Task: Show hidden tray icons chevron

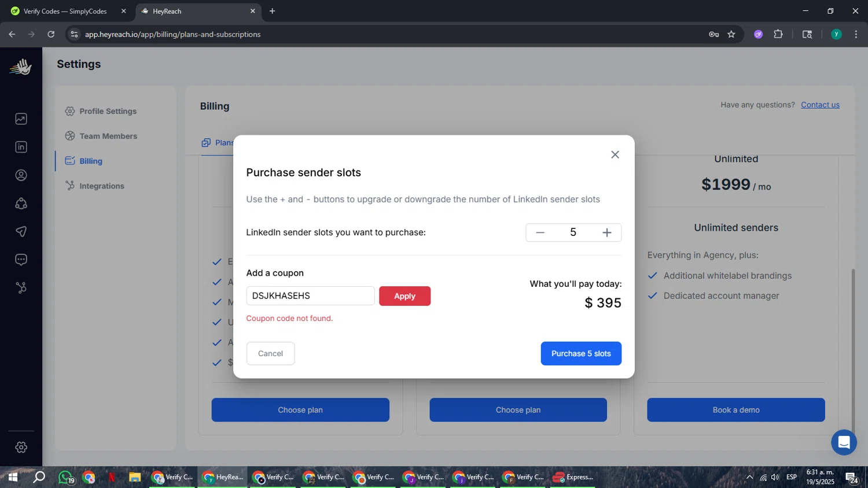Action: (749, 478)
